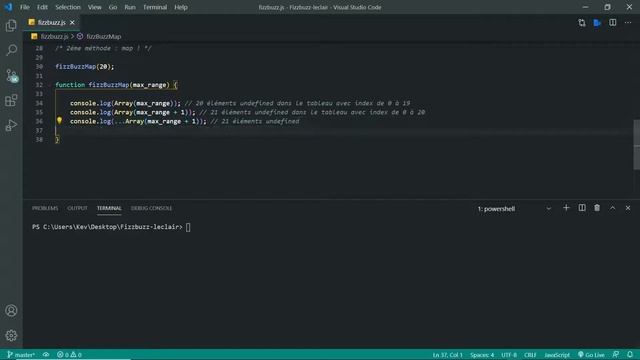
Task: Select the TERMINAL panel tab
Action: [x=109, y=208]
